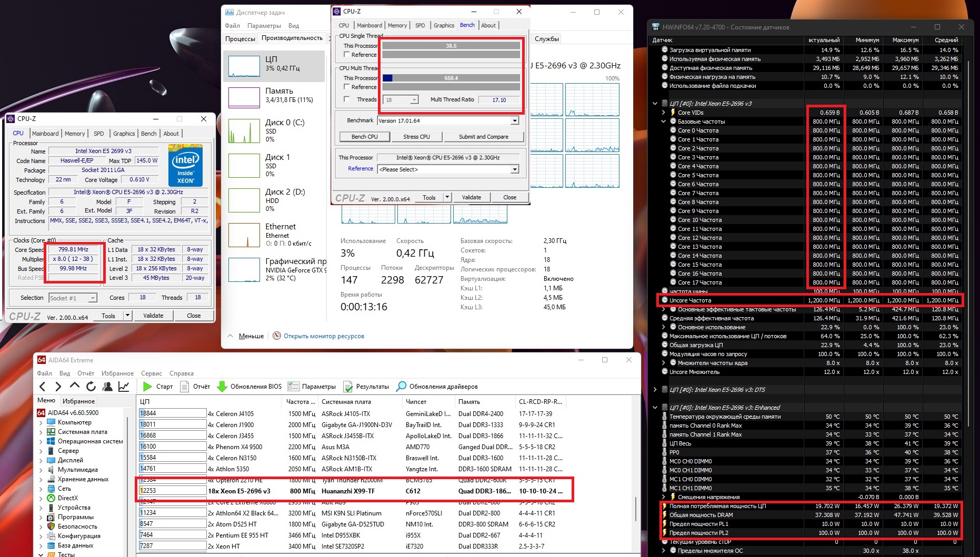Select the Мультимедиа speaker icon in AIDA64 tree

51,470
